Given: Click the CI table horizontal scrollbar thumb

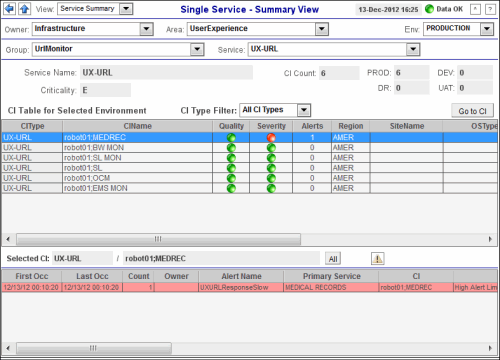Looking at the screenshot, I should coord(158,239).
